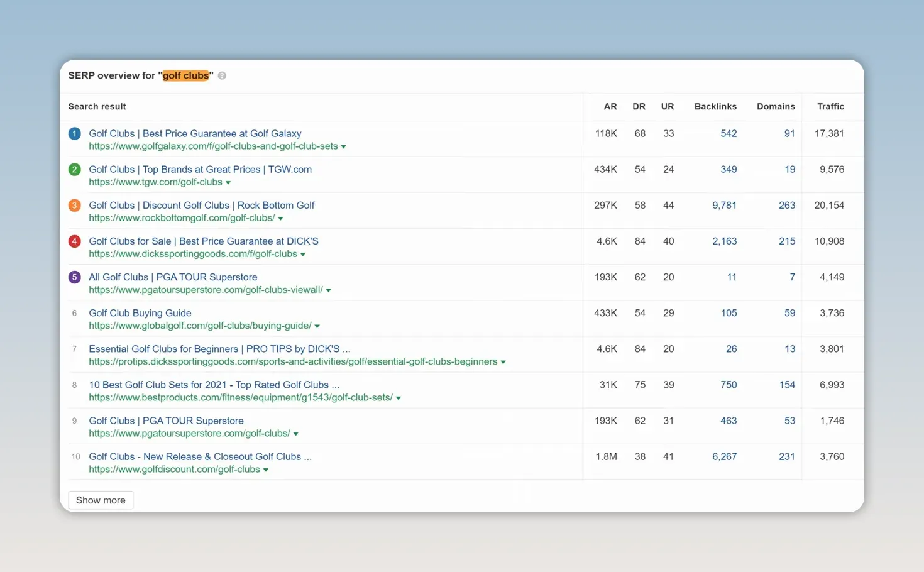The height and width of the screenshot is (572, 924).
Task: Click the Show more button
Action: click(101, 500)
